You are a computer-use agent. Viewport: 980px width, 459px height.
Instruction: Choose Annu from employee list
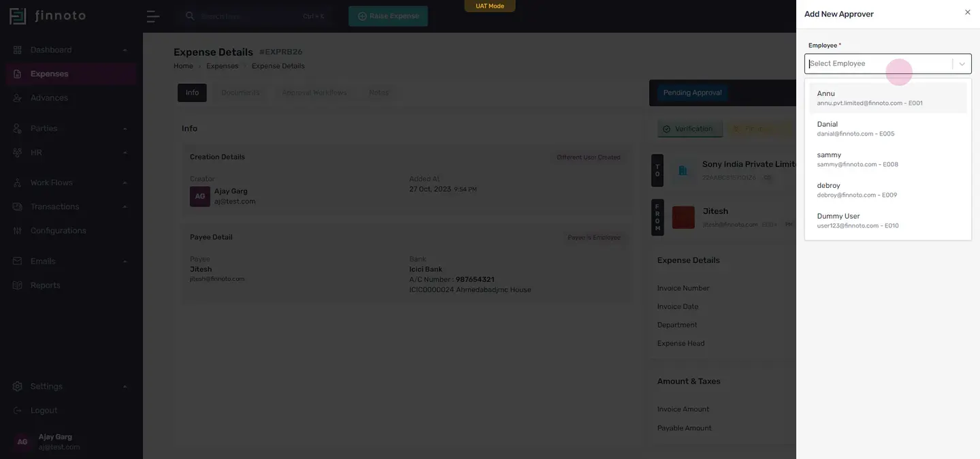click(887, 98)
